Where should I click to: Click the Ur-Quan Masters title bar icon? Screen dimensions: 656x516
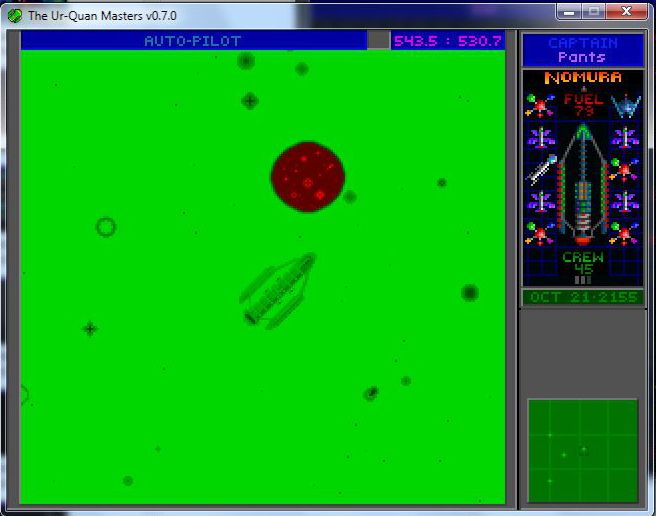[15, 16]
